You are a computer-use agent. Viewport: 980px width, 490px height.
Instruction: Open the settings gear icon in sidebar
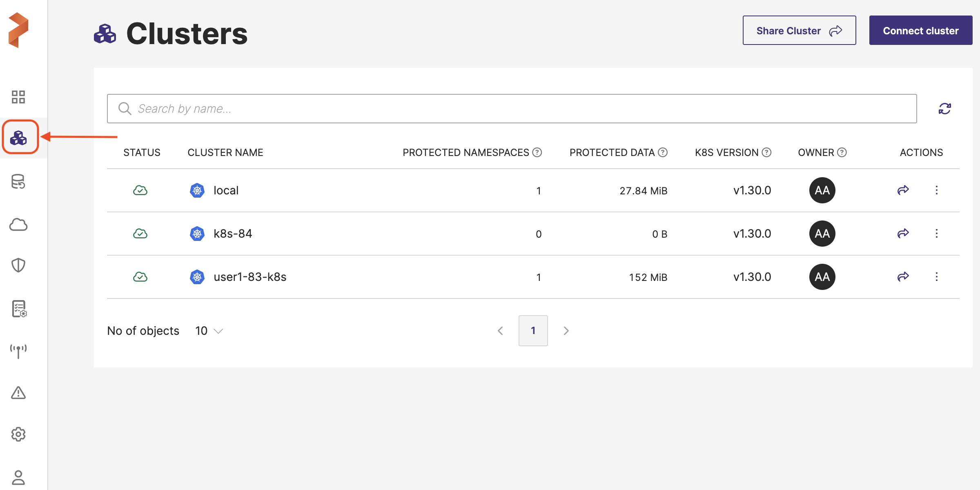[x=18, y=434]
